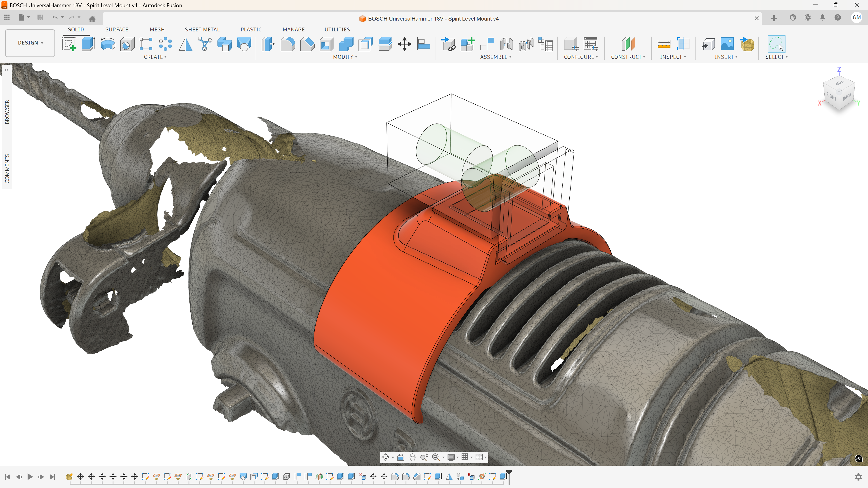Click the Extrude tool icon
Image resolution: width=868 pixels, height=488 pixels.
click(88, 44)
